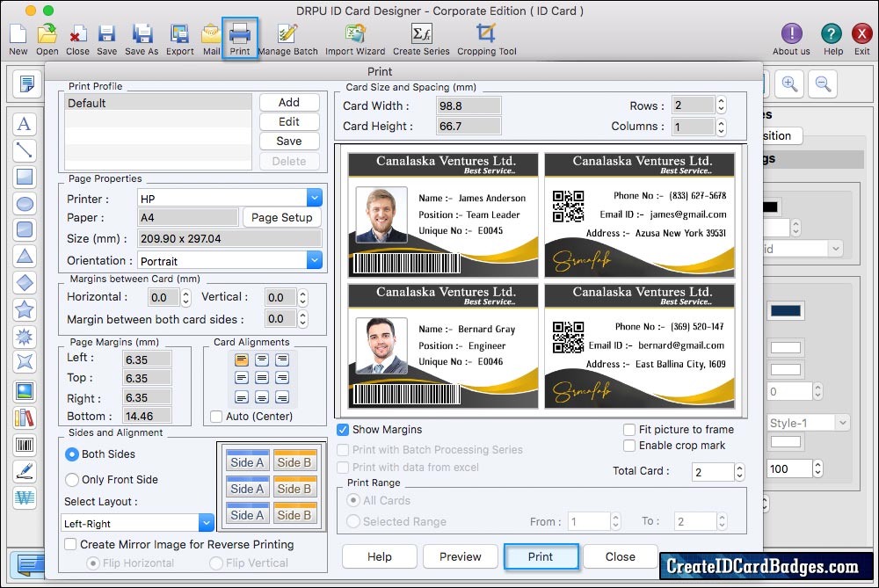Click the Export toolbar icon
The image size is (879, 588).
[x=179, y=39]
